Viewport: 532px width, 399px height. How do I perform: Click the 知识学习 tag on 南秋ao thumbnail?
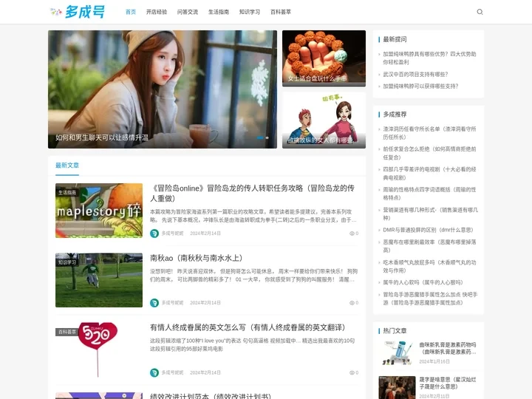pos(67,262)
